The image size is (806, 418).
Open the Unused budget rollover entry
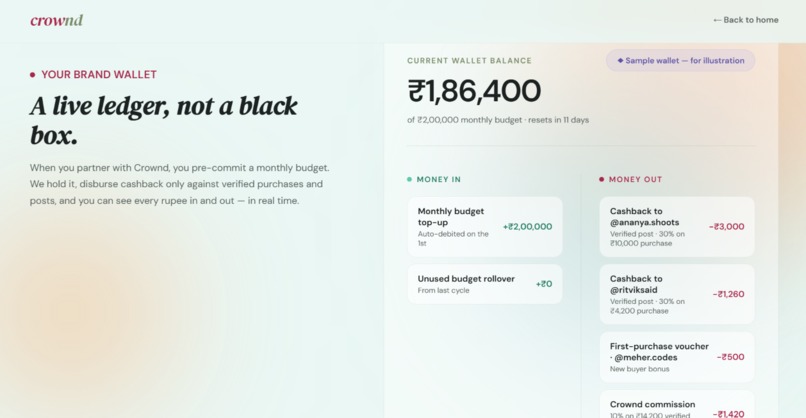485,284
